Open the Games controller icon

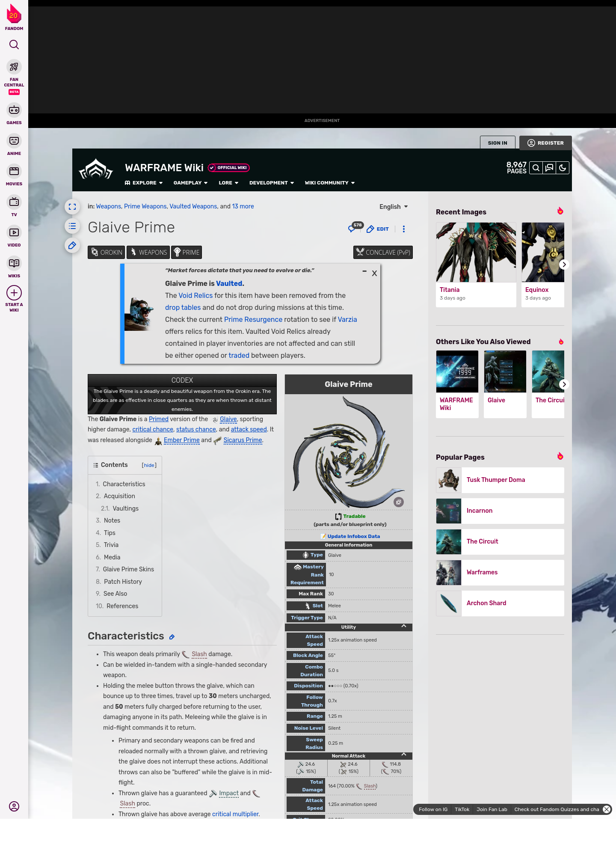click(14, 110)
